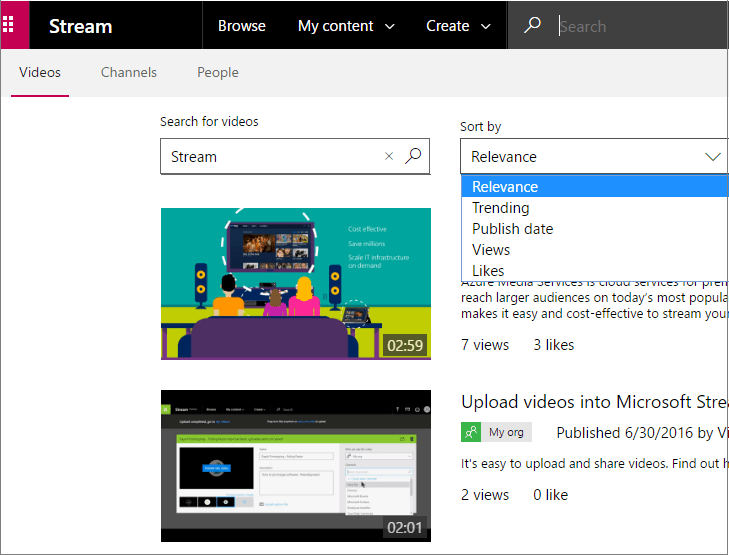Click the My org label
The width and height of the screenshot is (729, 555).
(506, 432)
